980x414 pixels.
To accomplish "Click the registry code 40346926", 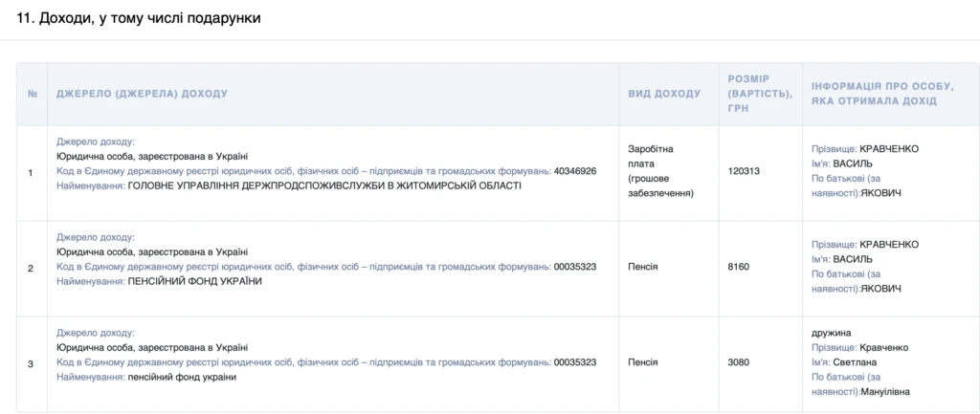I will pos(574,171).
